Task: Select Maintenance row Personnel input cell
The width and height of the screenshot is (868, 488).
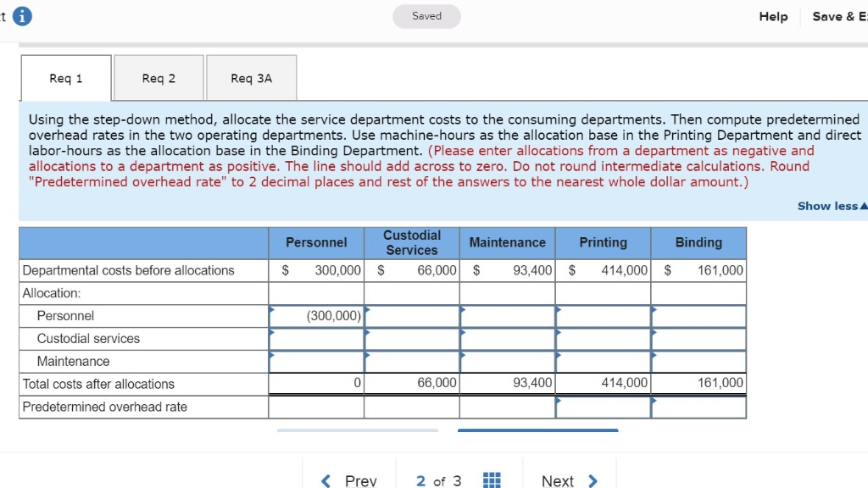Action: [x=317, y=361]
